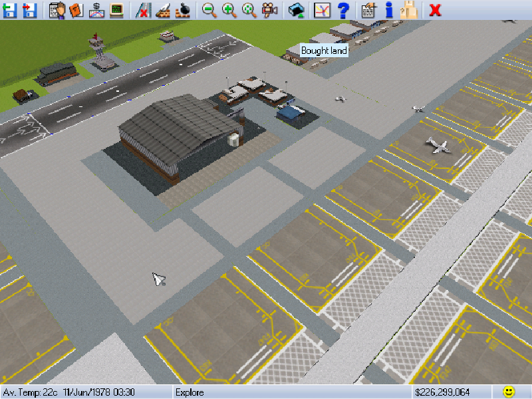Screen dimensions: 532x399
Task: Click the red X exit icon
Action: coord(436,9)
